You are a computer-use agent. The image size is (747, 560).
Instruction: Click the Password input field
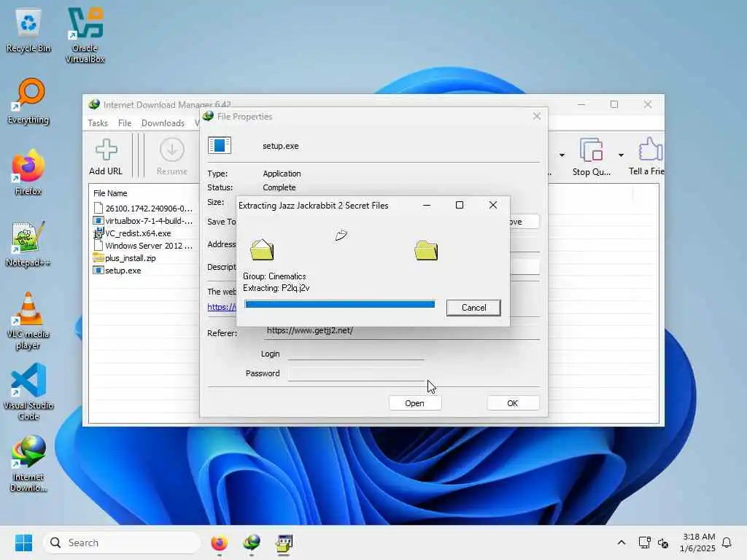[x=355, y=374]
